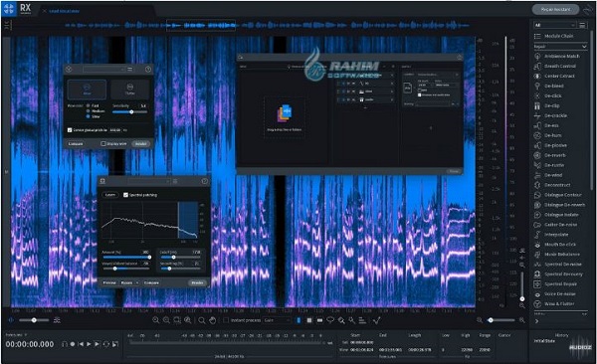Expand the side panel chevron arrow
597x364 pixels.
pos(537,321)
